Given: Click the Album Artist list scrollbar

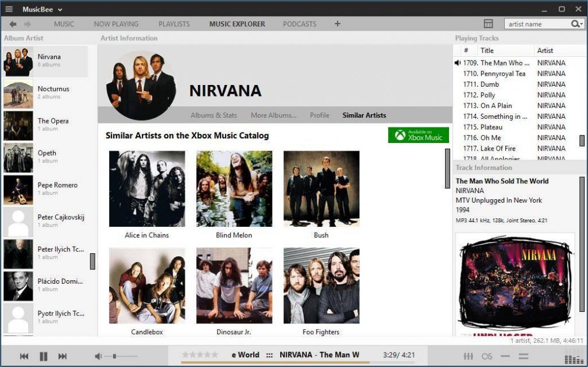Looking at the screenshot, I should (92, 261).
